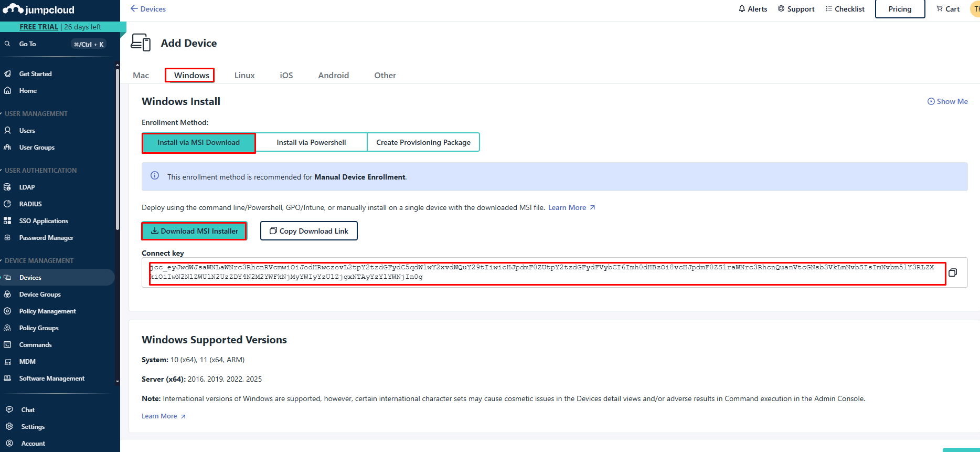This screenshot has height=452, width=980.
Task: Click the SSO Applications grid icon
Action: coord(7,221)
